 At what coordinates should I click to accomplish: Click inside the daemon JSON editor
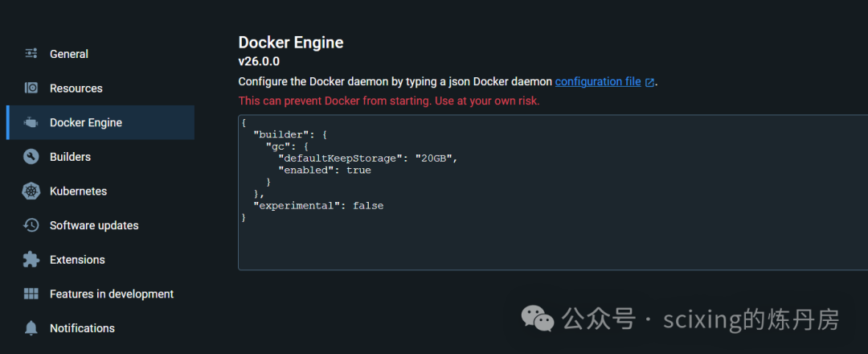(x=553, y=192)
